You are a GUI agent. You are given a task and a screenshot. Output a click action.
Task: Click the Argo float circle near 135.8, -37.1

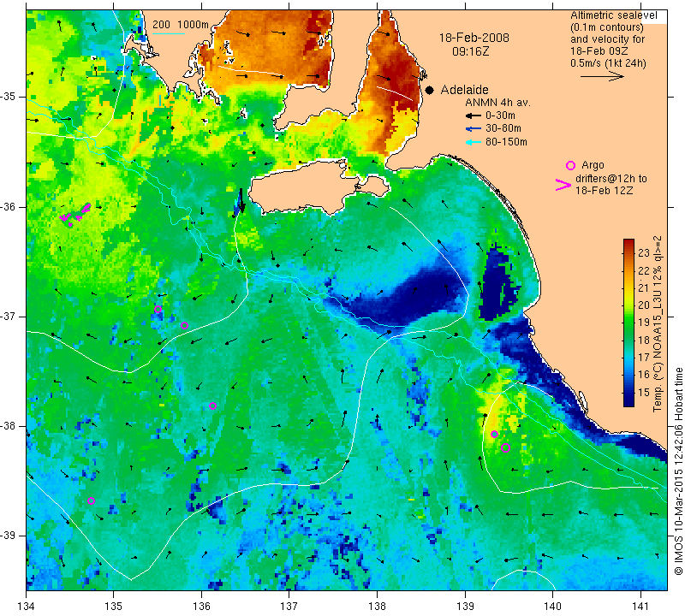[x=184, y=326]
